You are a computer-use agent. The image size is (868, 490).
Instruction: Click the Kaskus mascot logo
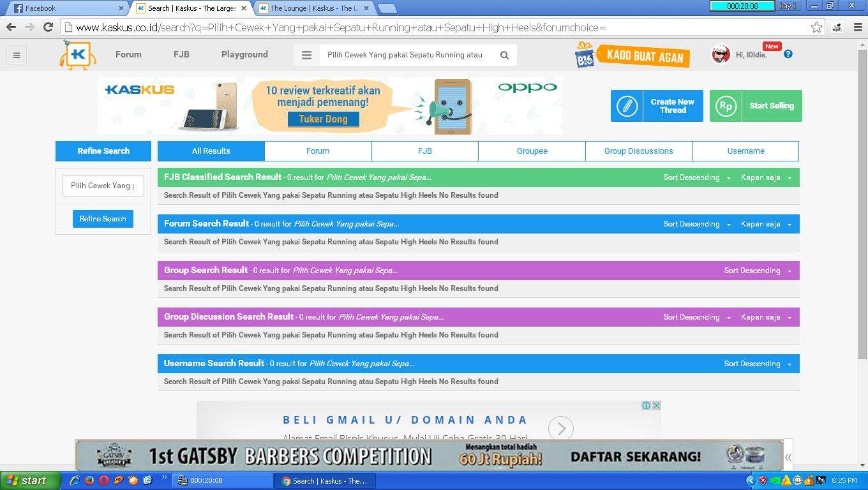[x=78, y=55]
